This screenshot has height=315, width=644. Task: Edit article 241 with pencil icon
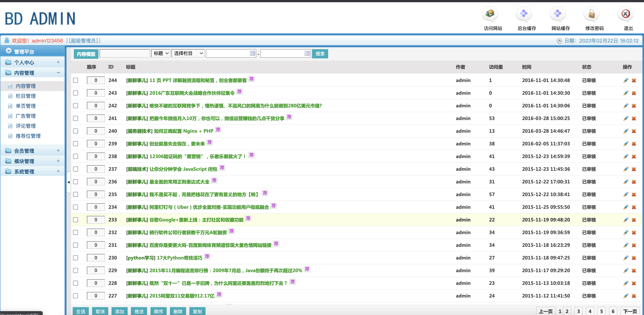click(x=626, y=118)
